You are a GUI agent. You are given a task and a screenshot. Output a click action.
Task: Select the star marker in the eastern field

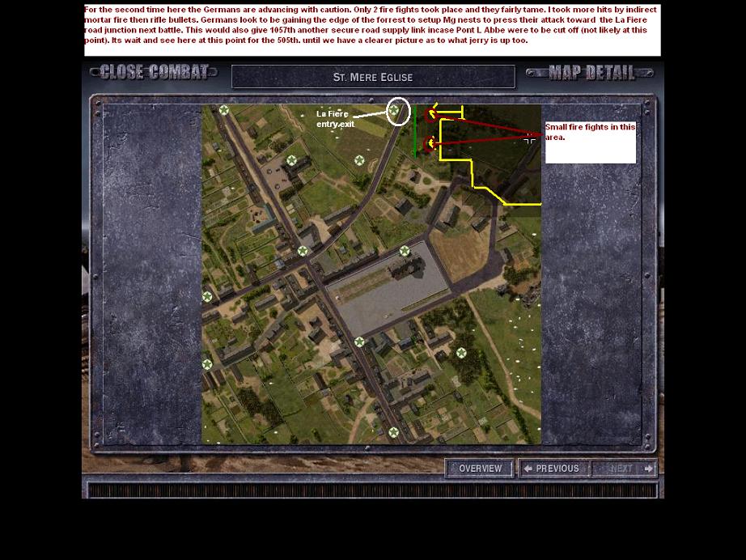click(x=461, y=353)
